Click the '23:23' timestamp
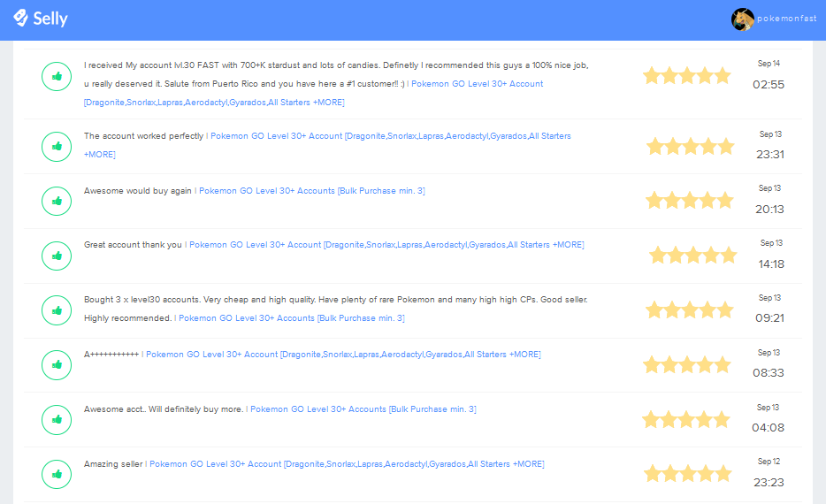 (769, 483)
